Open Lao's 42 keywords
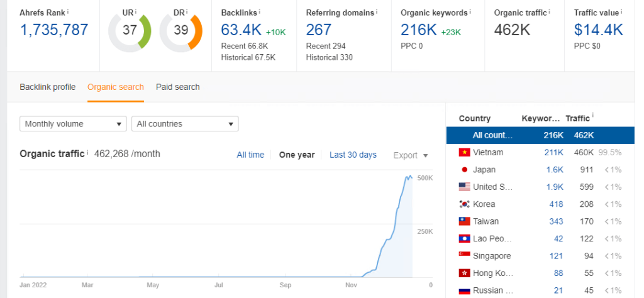This screenshot has height=298, width=644. pos(558,238)
